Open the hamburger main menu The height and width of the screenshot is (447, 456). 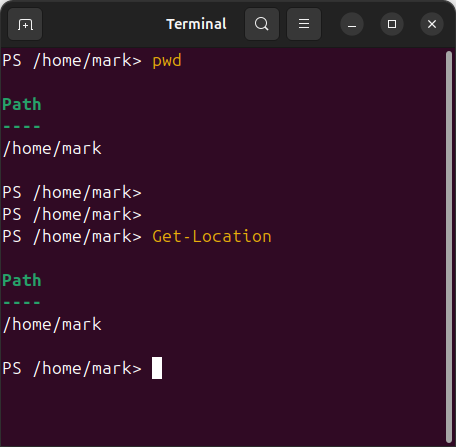click(x=304, y=24)
